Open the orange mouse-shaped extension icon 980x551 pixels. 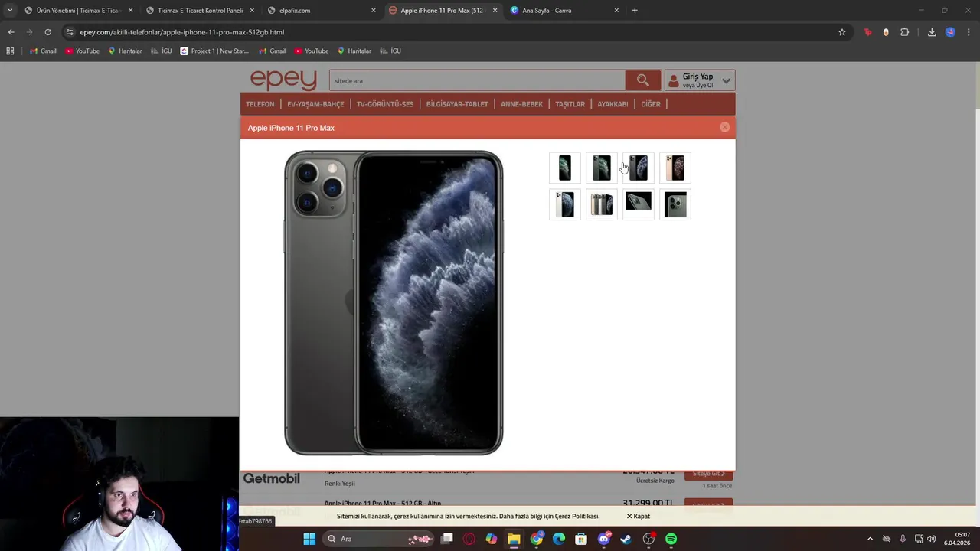point(886,32)
